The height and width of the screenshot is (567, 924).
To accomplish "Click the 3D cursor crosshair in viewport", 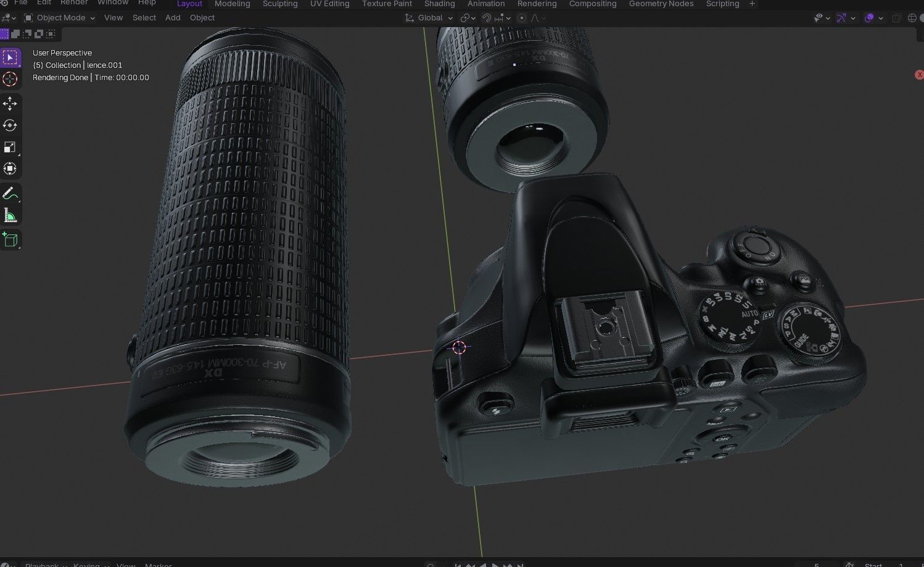I will click(x=458, y=347).
